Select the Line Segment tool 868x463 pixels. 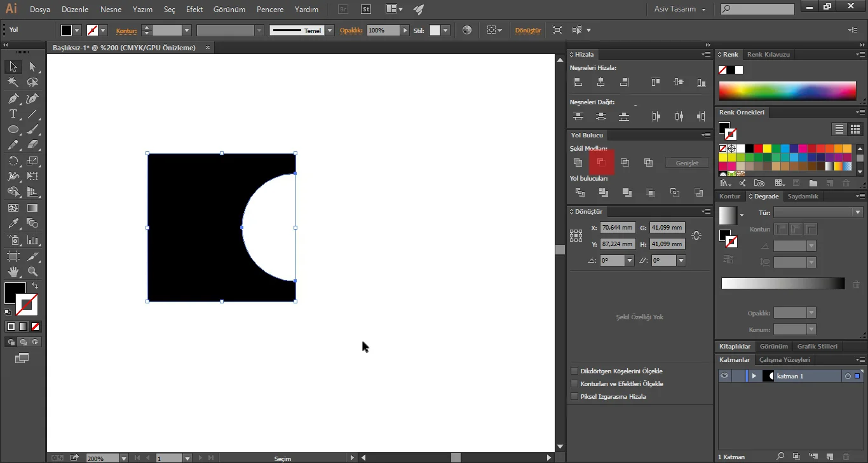[x=32, y=114]
